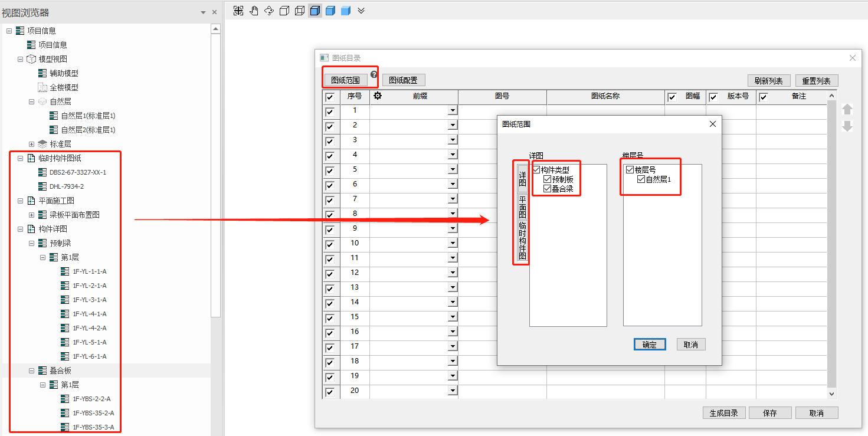Open prefix settings gear icon

click(x=378, y=96)
